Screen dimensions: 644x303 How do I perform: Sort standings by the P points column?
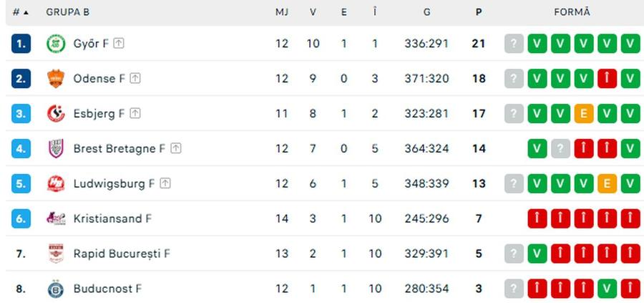pyautogui.click(x=479, y=12)
